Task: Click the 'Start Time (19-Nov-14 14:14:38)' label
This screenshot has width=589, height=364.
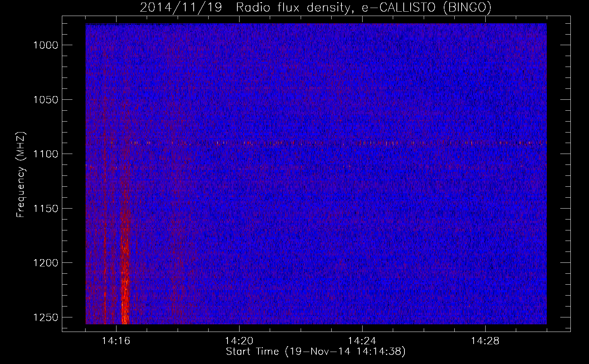Action: (x=316, y=352)
